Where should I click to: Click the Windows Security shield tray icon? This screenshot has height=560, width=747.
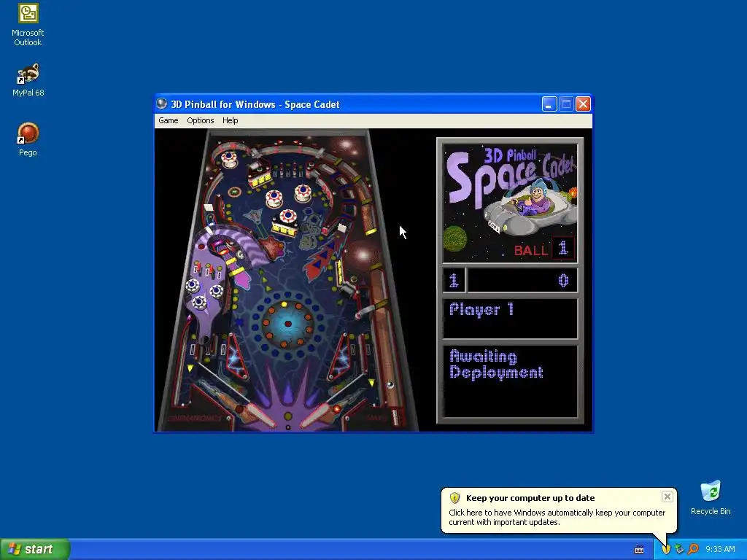pyautogui.click(x=665, y=550)
